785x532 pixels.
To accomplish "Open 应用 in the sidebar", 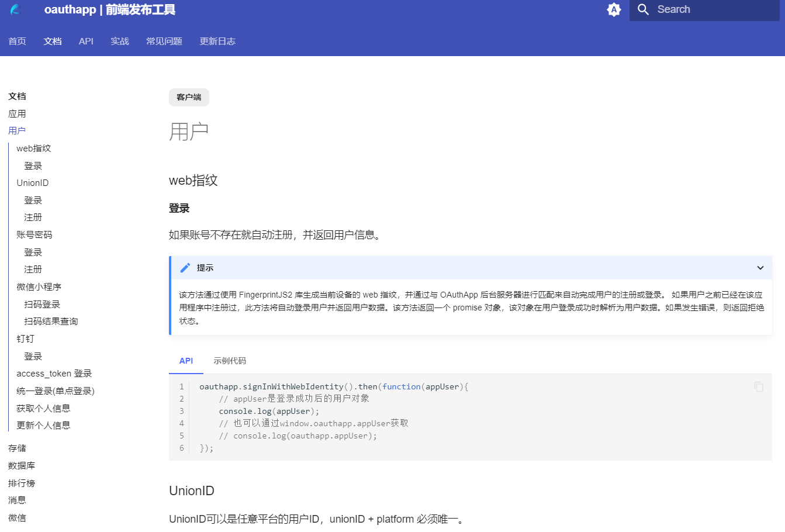I will click(x=17, y=113).
